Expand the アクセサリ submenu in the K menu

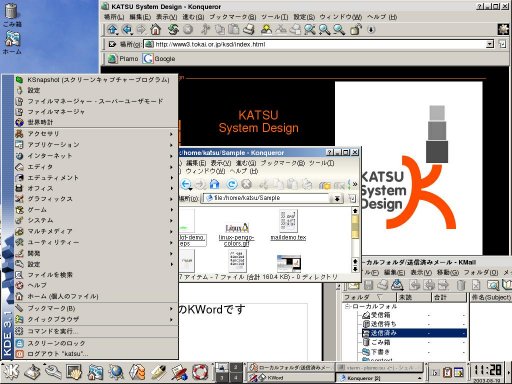[96, 134]
